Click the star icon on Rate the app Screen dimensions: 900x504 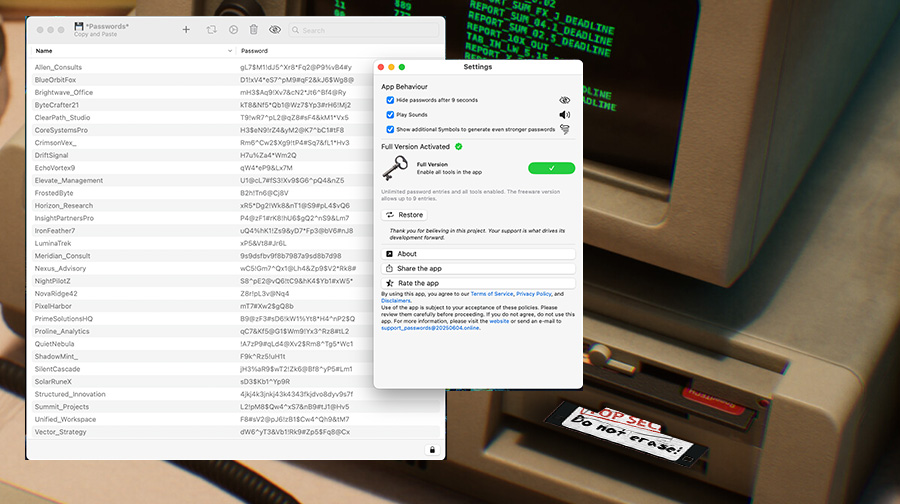tap(390, 283)
